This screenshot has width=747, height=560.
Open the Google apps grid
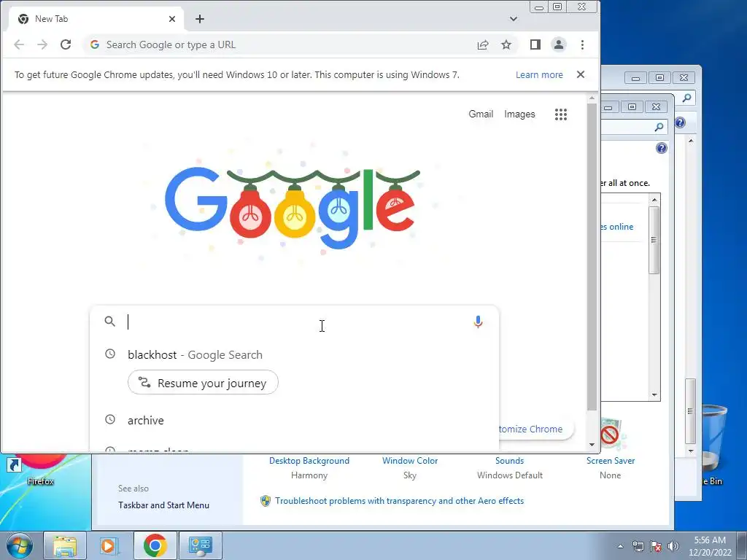(561, 114)
